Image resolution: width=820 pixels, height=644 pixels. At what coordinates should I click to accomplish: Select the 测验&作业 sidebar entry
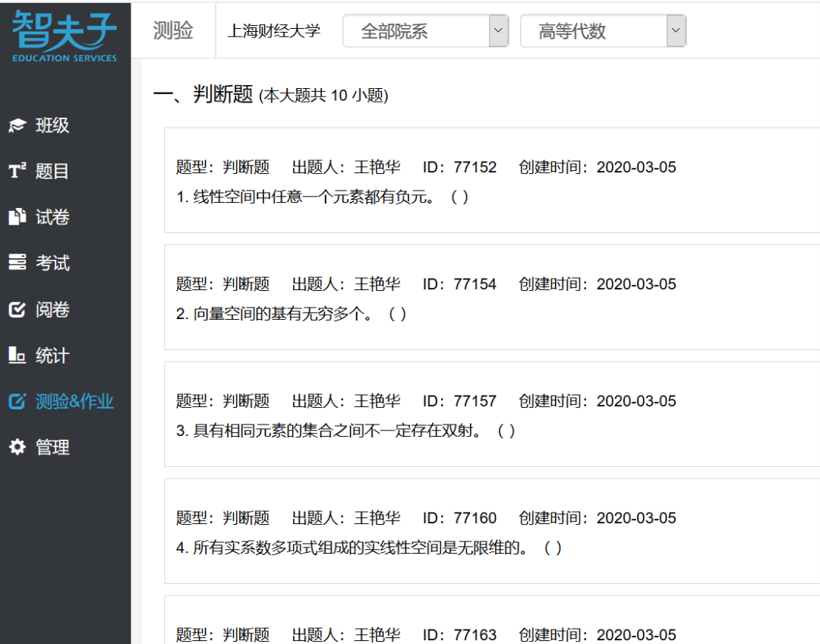point(74,401)
